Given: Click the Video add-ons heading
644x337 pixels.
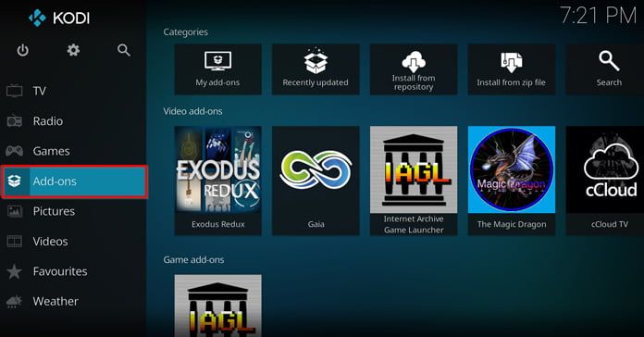Looking at the screenshot, I should coord(192,111).
